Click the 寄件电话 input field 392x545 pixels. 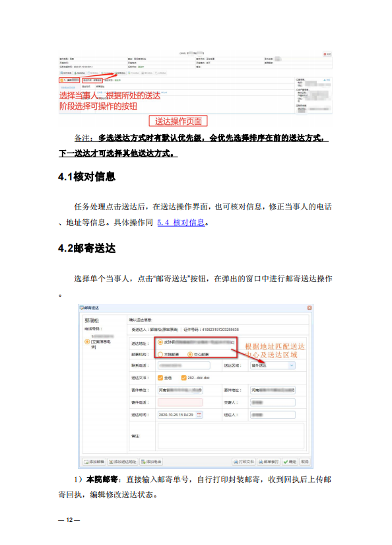tap(180, 402)
